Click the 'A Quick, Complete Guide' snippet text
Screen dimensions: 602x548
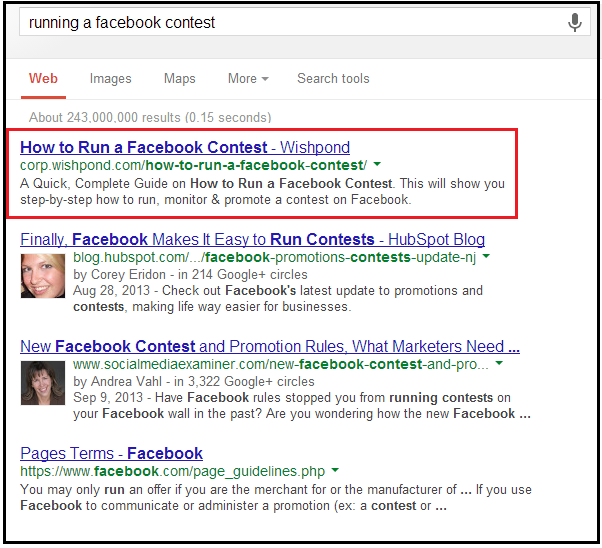point(263,192)
